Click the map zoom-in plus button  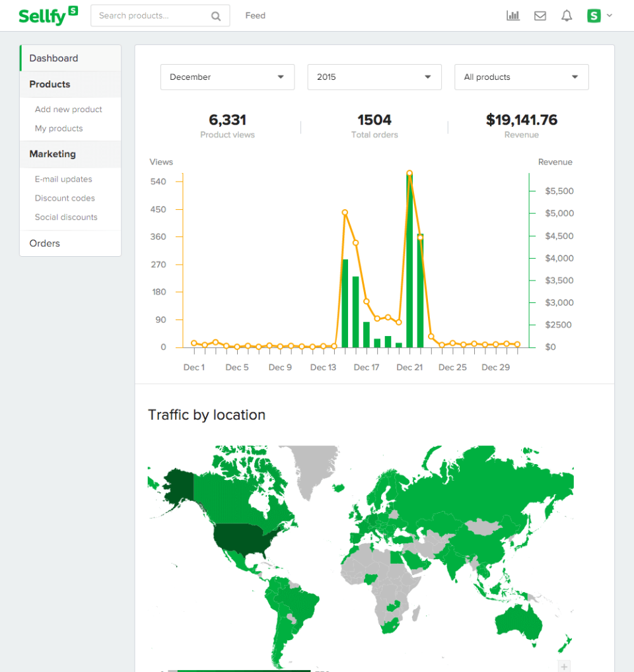564,666
